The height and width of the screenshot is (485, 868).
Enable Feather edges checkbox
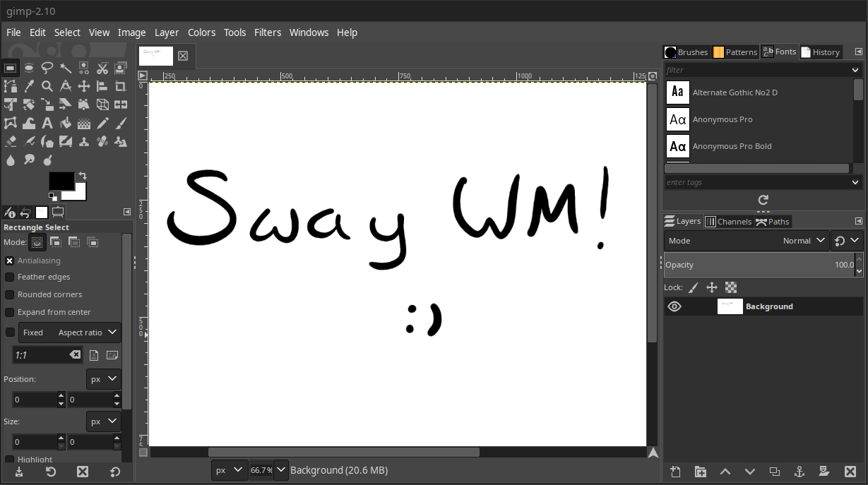[10, 277]
